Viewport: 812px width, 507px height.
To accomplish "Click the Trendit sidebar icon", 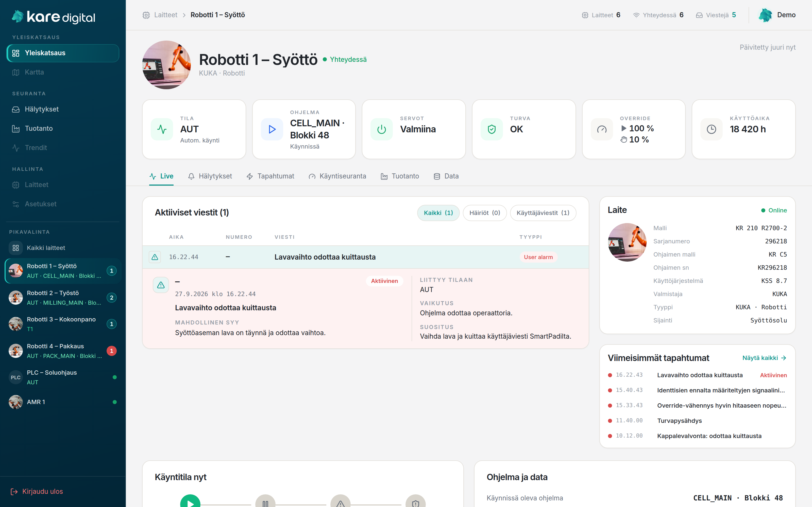I will [x=16, y=148].
